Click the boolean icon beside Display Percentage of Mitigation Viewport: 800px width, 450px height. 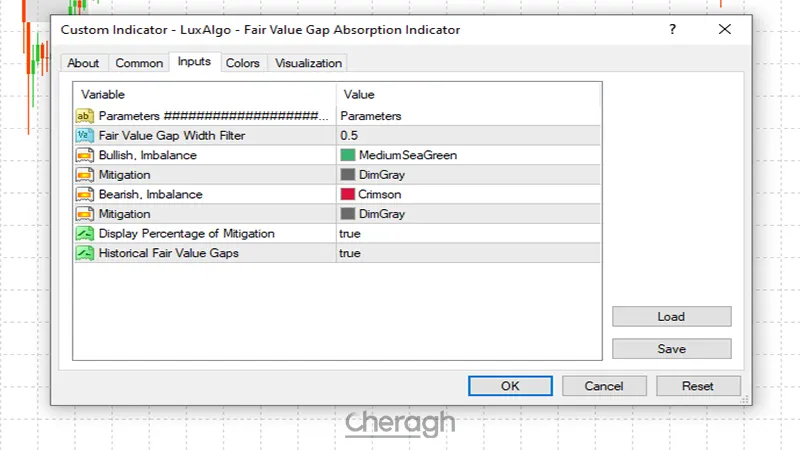[x=85, y=233]
